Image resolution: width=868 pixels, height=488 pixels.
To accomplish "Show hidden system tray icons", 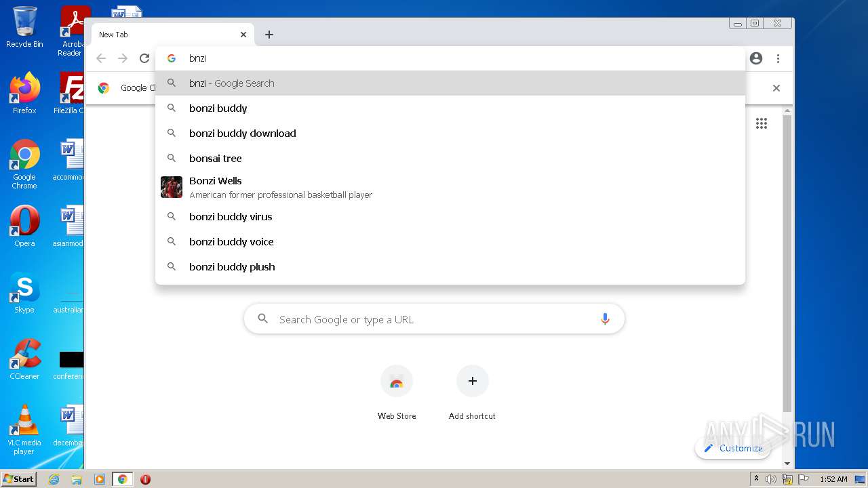I will click(x=756, y=479).
